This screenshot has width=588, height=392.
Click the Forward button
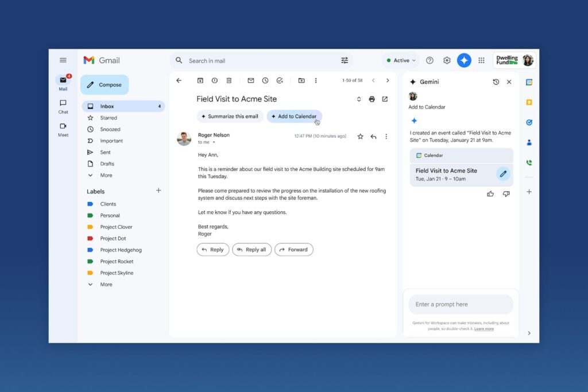tap(293, 250)
